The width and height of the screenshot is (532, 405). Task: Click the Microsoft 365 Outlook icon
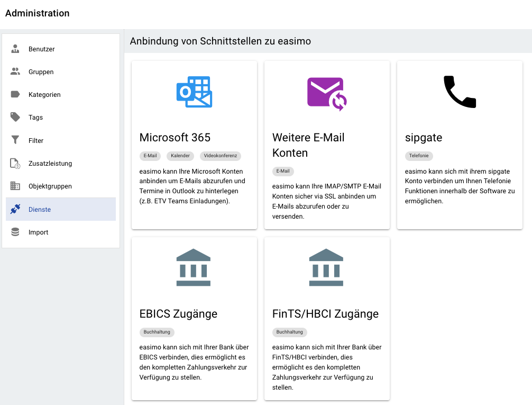tap(194, 92)
